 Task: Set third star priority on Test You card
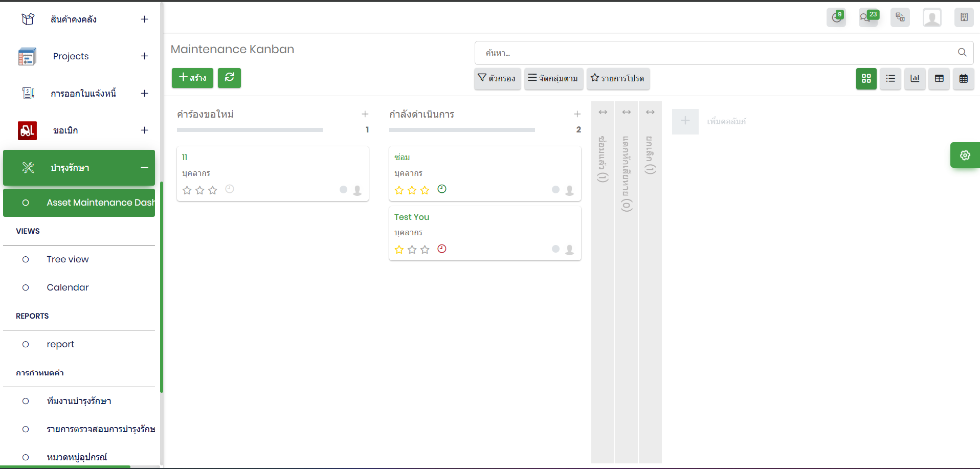(x=425, y=250)
